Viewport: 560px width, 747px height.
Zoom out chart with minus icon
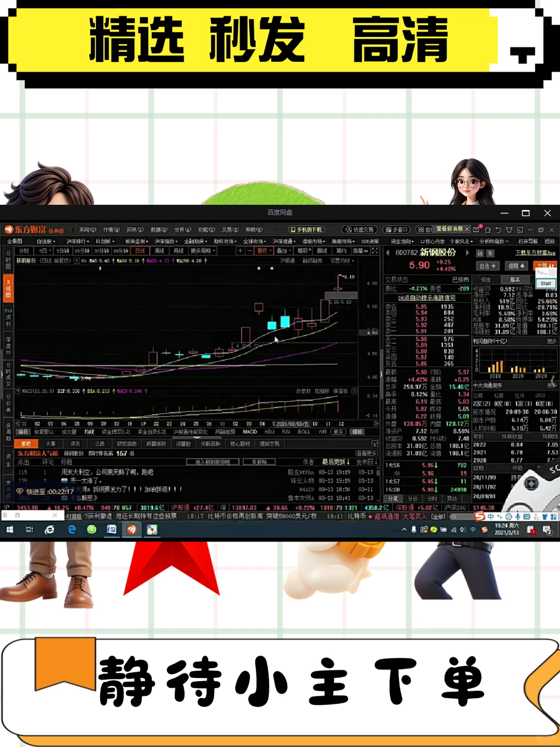coord(249,251)
